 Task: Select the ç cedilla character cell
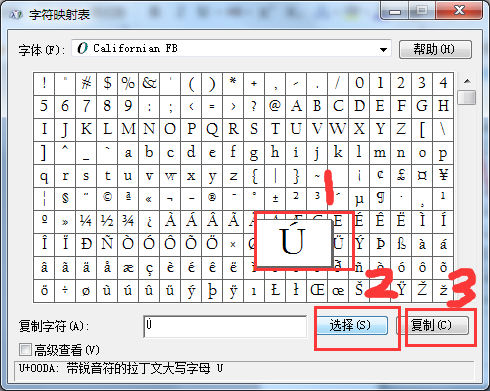(x=149, y=268)
